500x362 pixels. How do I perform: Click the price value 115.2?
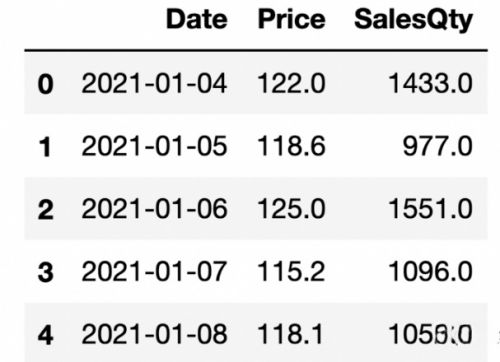coord(291,271)
